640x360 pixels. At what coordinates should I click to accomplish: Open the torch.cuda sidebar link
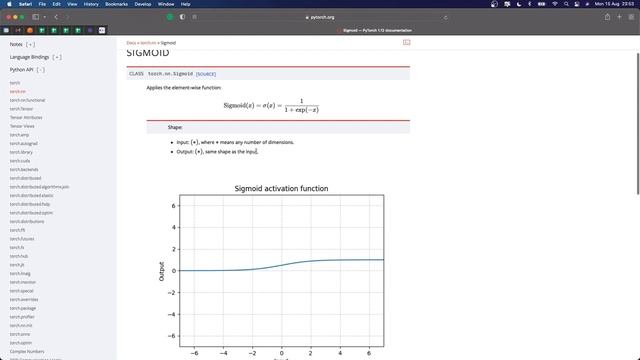[20, 161]
